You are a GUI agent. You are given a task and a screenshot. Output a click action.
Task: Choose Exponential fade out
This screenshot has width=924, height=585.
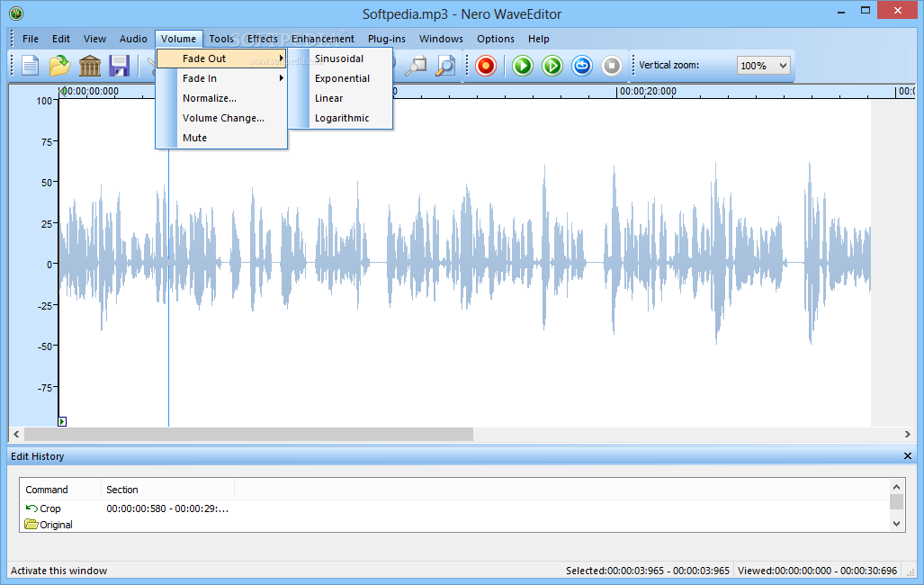tap(342, 78)
